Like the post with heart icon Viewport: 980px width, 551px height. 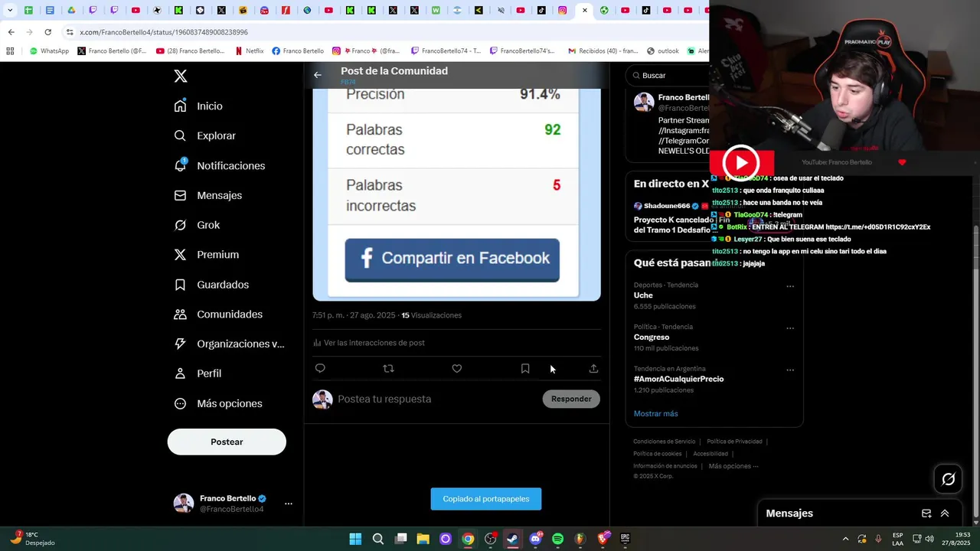(x=457, y=368)
